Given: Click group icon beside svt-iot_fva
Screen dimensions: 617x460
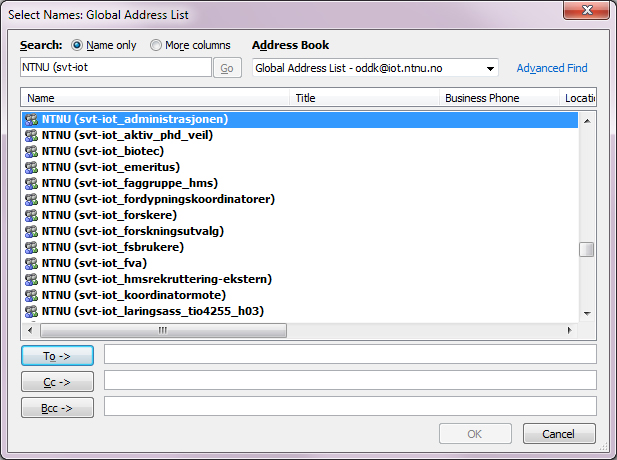Looking at the screenshot, I should [31, 263].
